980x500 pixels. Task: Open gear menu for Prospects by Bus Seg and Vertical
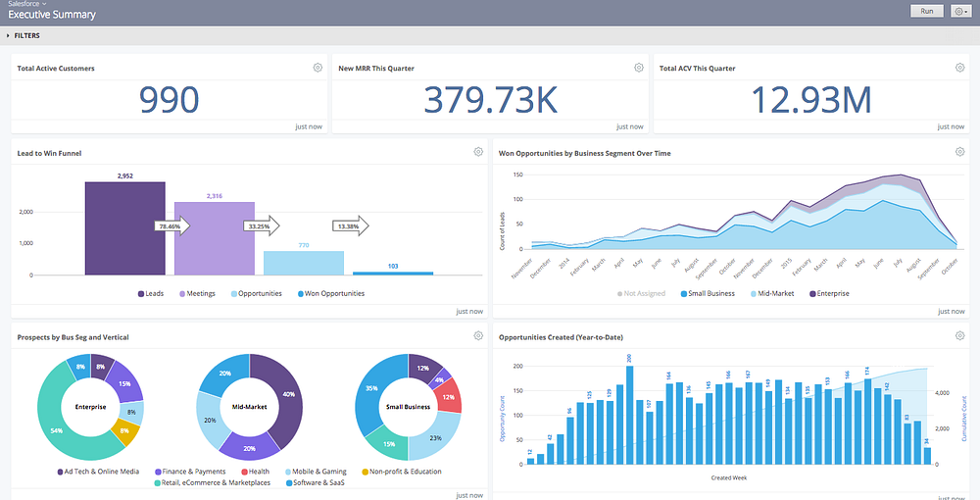(478, 336)
